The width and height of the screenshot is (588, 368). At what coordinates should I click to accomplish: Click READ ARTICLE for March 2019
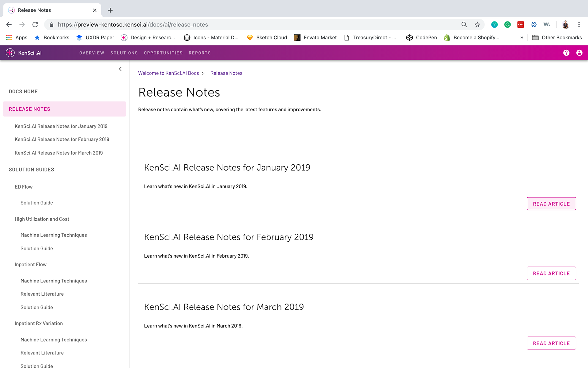tap(551, 343)
